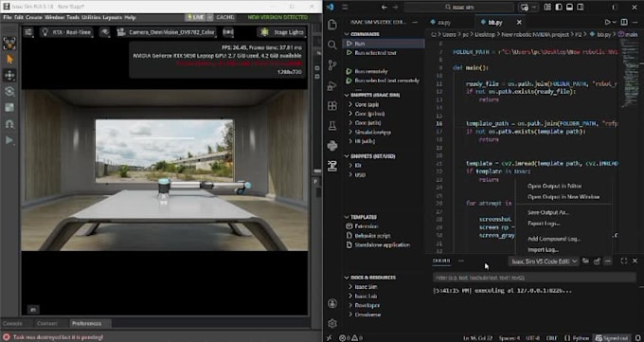Click the CACHE status button
Viewport: 644px width, 342px height.
[225, 17]
